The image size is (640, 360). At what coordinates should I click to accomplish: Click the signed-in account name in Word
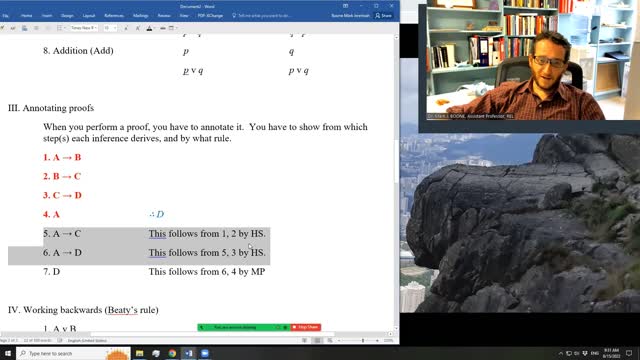point(350,16)
